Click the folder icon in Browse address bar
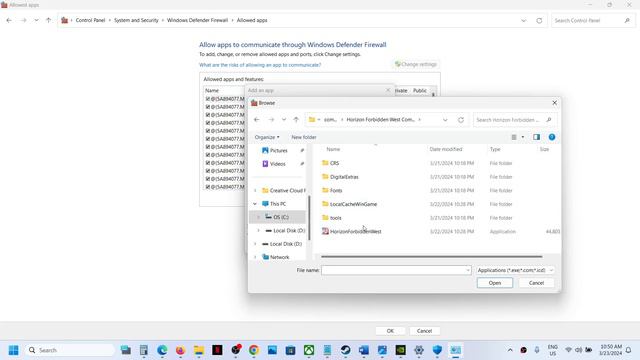This screenshot has height=360, width=640. click(x=312, y=120)
